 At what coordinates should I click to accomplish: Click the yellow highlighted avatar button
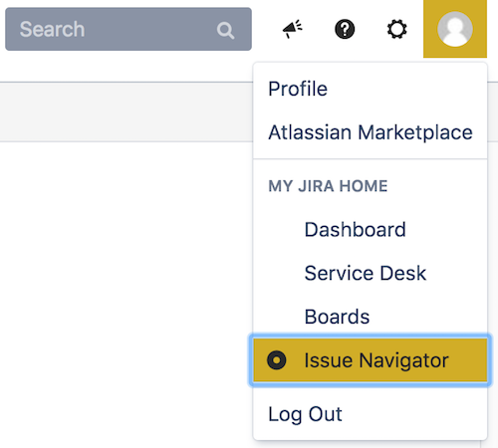coord(455,29)
